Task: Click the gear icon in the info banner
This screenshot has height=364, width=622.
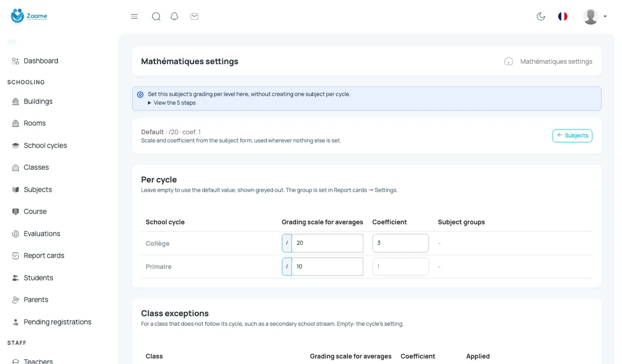Action: pos(140,95)
